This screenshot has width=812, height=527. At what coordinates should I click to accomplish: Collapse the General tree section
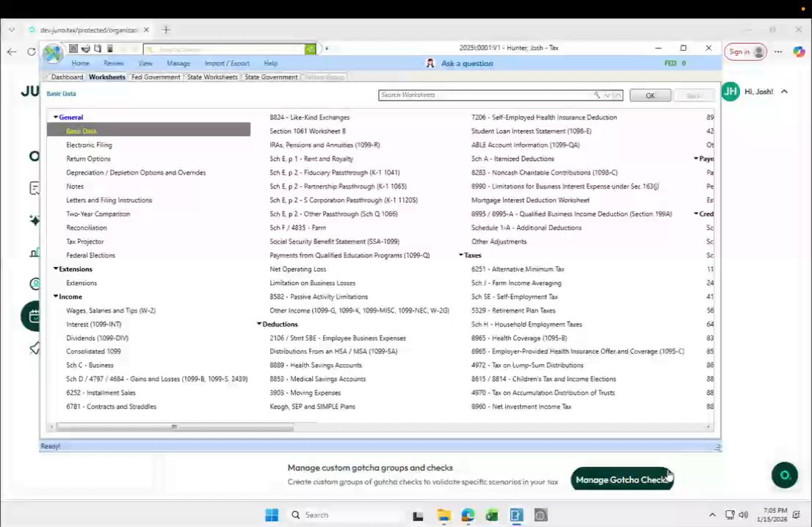tap(56, 117)
